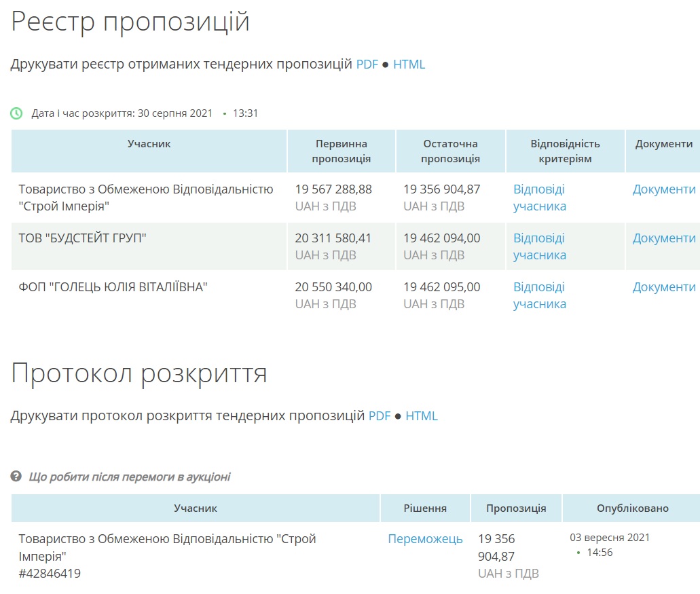
Task: Click 'Що робити після перемоги в аукціоні'
Action: (x=130, y=477)
